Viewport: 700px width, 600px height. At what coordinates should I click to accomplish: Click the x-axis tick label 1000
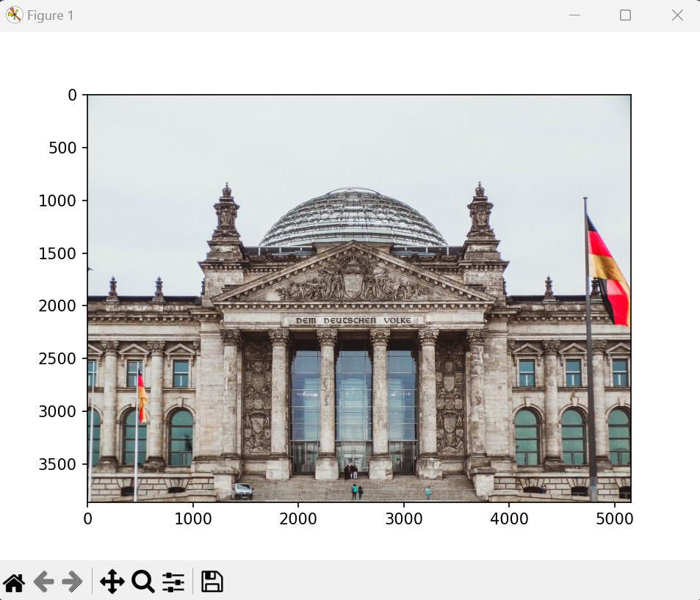pyautogui.click(x=193, y=518)
